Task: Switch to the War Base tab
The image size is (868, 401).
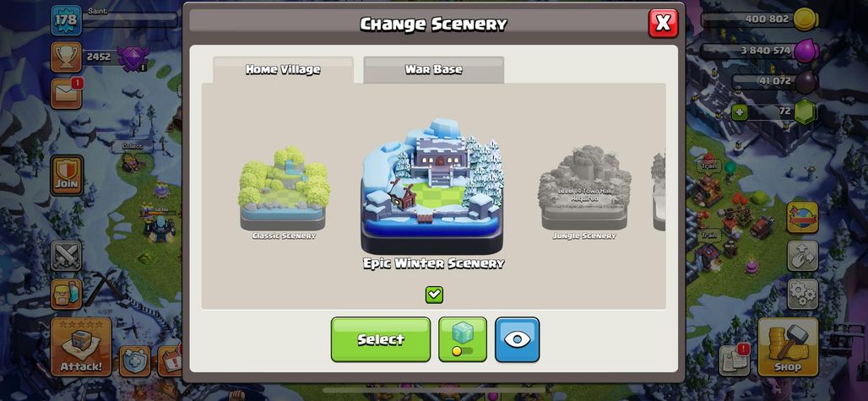Action: coord(433,70)
